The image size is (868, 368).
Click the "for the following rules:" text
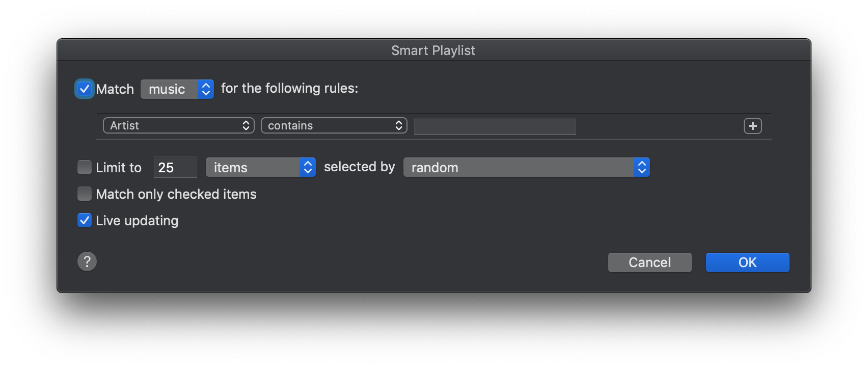(x=289, y=88)
